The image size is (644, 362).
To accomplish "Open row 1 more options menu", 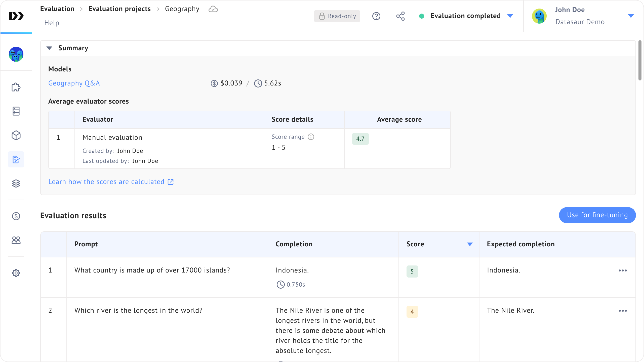I will 623,270.
